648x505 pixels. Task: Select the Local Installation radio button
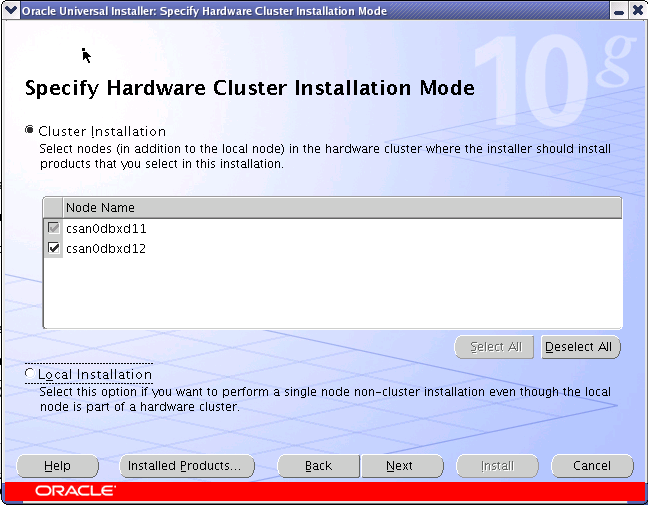[29, 374]
